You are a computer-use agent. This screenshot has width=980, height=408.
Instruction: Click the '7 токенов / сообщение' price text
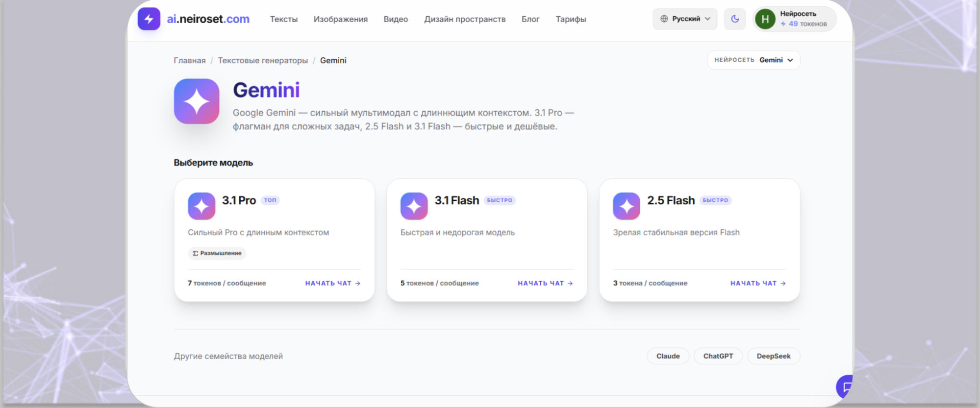click(227, 283)
